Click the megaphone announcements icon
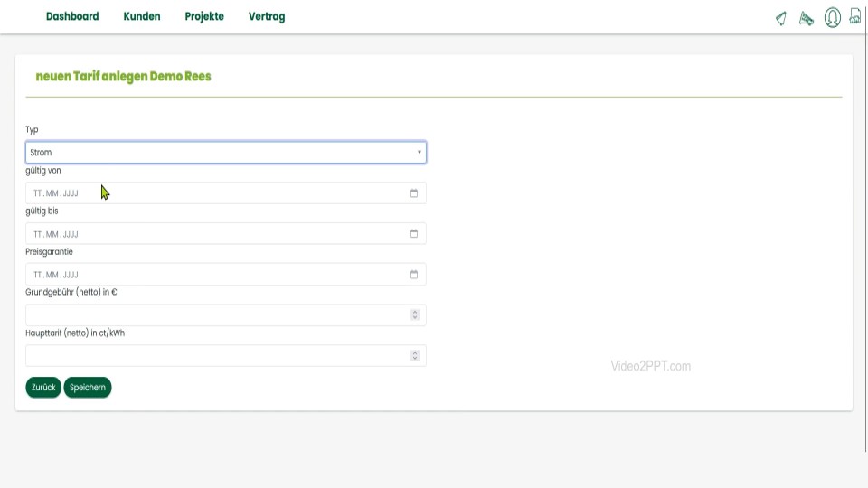The image size is (868, 488). (807, 18)
